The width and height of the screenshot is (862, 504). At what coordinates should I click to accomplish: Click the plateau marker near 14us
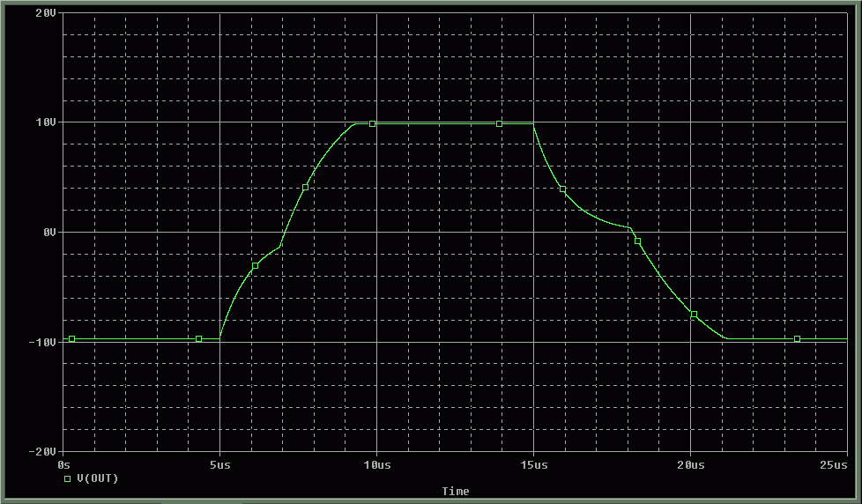coord(499,124)
